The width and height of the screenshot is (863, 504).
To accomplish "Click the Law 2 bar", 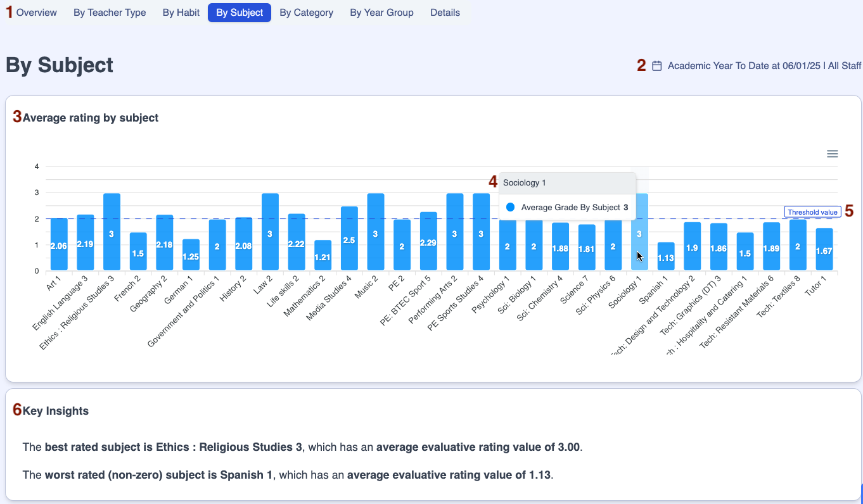I will (271, 232).
